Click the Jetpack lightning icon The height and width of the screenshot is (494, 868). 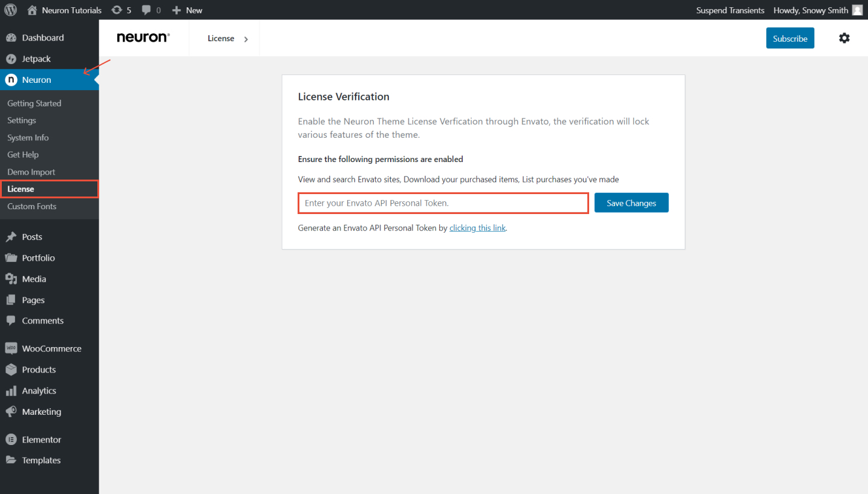[x=11, y=59]
